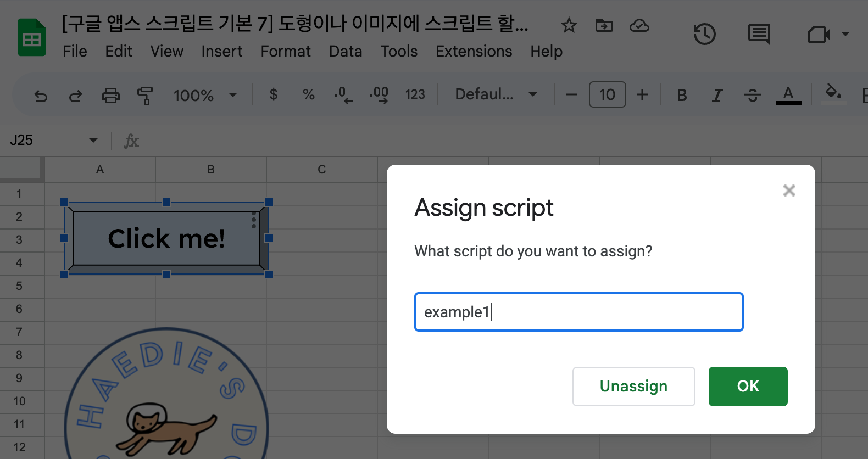Open the Help menu
Screen dimensions: 868x459
point(547,51)
